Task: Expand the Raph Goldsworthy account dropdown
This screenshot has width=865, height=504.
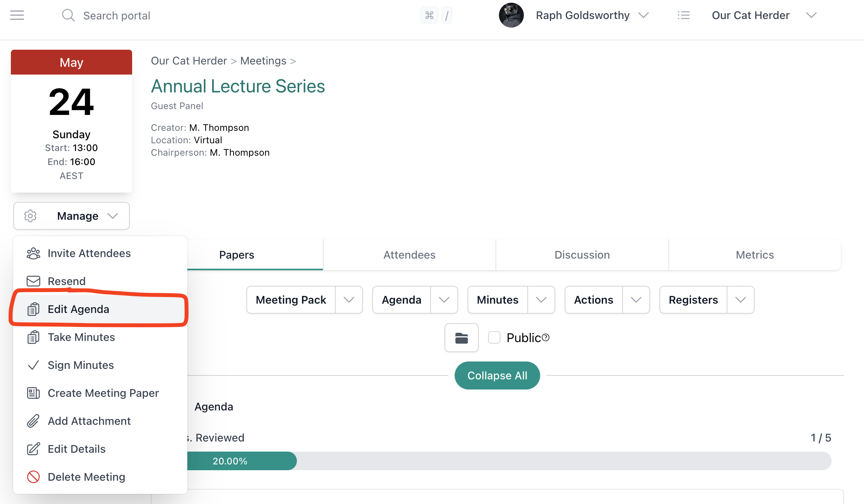Action: [x=644, y=15]
